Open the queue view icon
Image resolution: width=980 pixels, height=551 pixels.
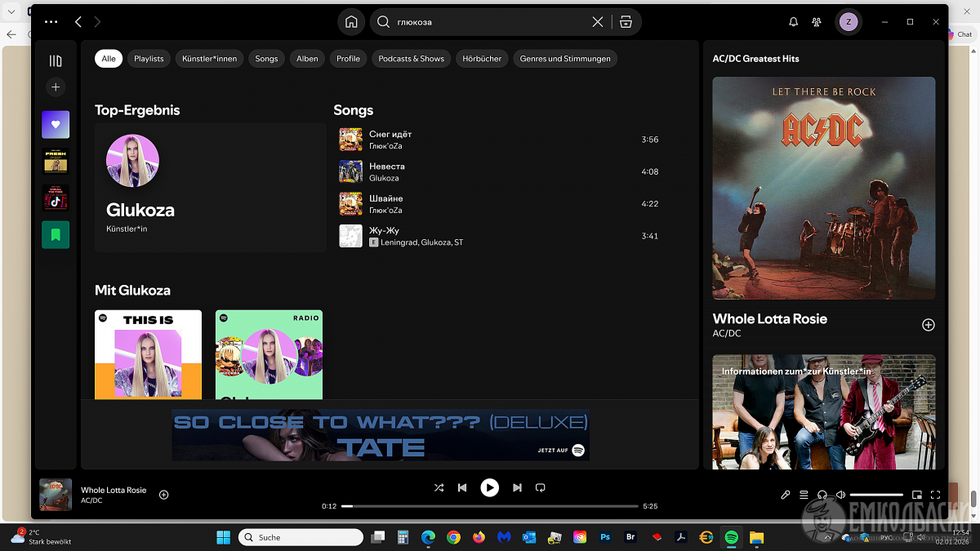[x=804, y=495]
